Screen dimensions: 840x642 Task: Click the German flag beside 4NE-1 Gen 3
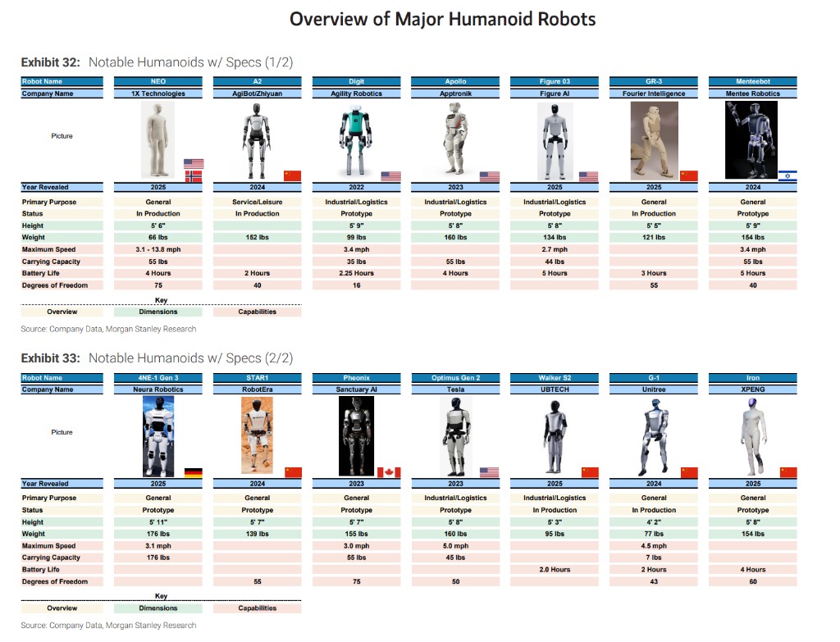194,472
